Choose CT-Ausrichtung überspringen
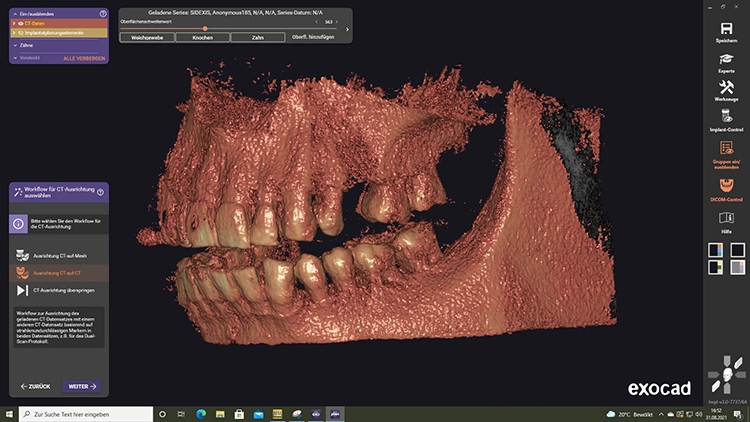This screenshot has height=422, width=750. 59,290
